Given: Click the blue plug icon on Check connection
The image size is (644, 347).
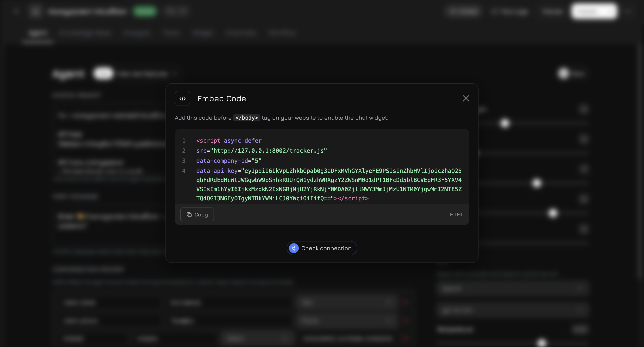Looking at the screenshot, I should [x=294, y=248].
